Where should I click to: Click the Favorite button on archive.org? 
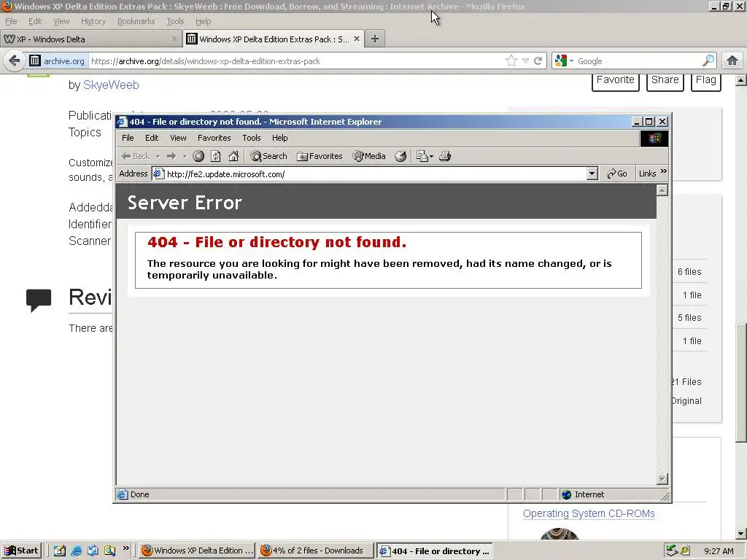(616, 80)
